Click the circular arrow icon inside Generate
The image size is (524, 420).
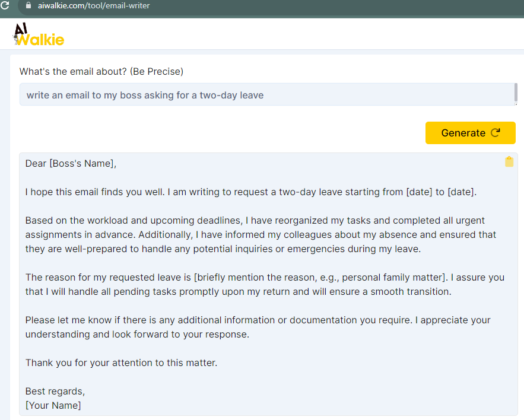pos(496,133)
